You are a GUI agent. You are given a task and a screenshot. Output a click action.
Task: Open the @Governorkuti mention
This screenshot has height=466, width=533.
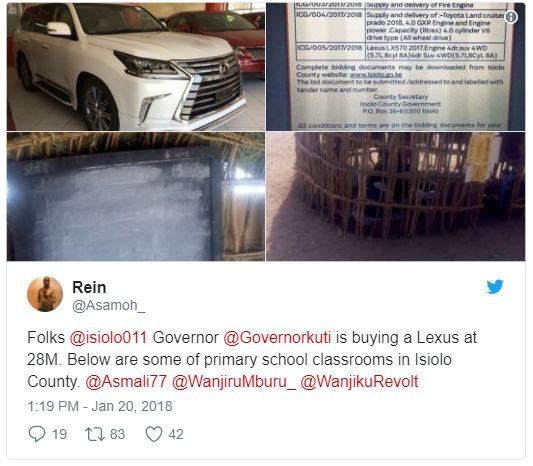point(277,338)
